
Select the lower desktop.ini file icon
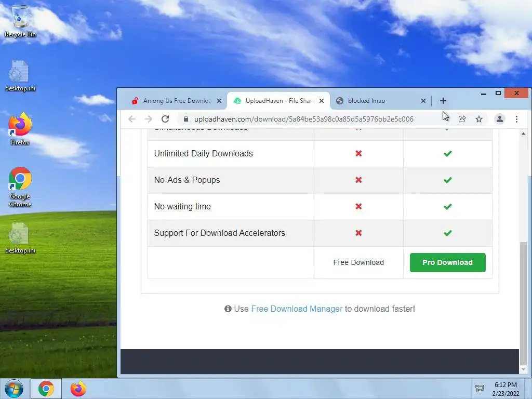(x=20, y=238)
